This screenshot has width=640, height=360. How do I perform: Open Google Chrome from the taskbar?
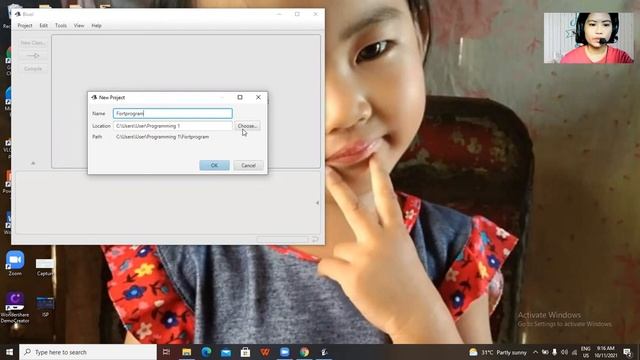click(304, 352)
